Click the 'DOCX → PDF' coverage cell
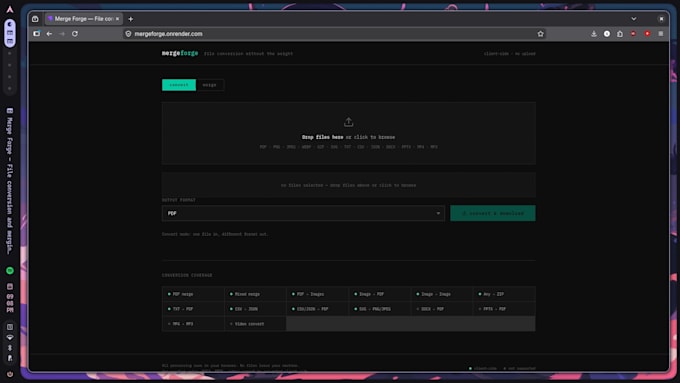The image size is (680, 383). pyautogui.click(x=441, y=309)
